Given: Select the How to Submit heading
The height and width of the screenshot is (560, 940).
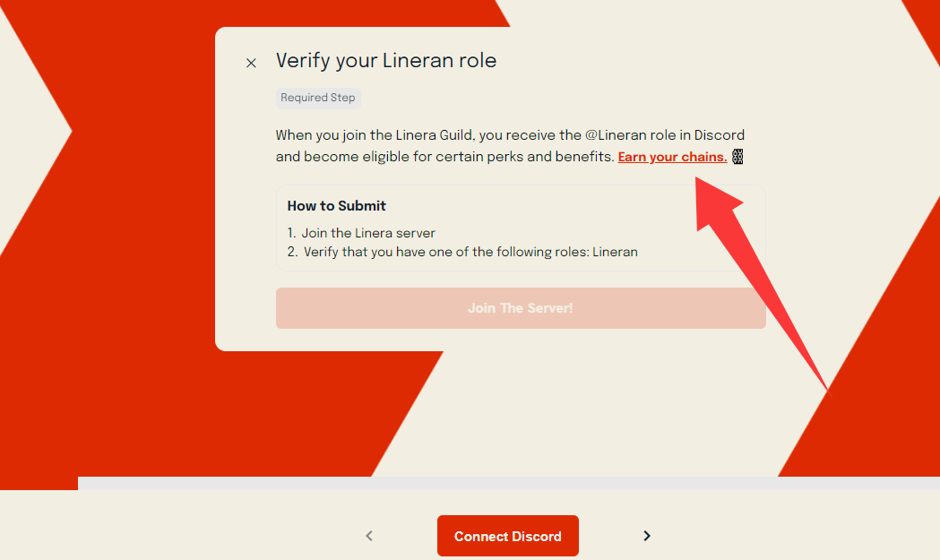Looking at the screenshot, I should 337,206.
